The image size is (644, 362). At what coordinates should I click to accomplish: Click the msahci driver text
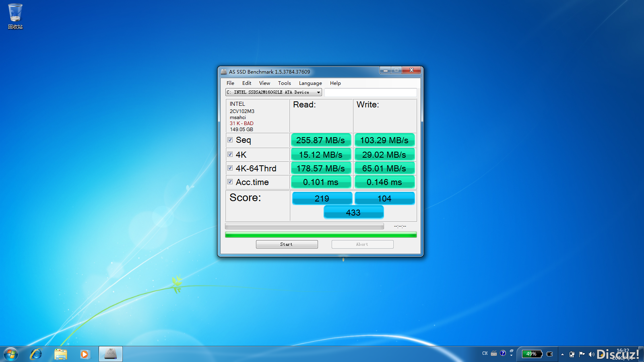coord(237,117)
